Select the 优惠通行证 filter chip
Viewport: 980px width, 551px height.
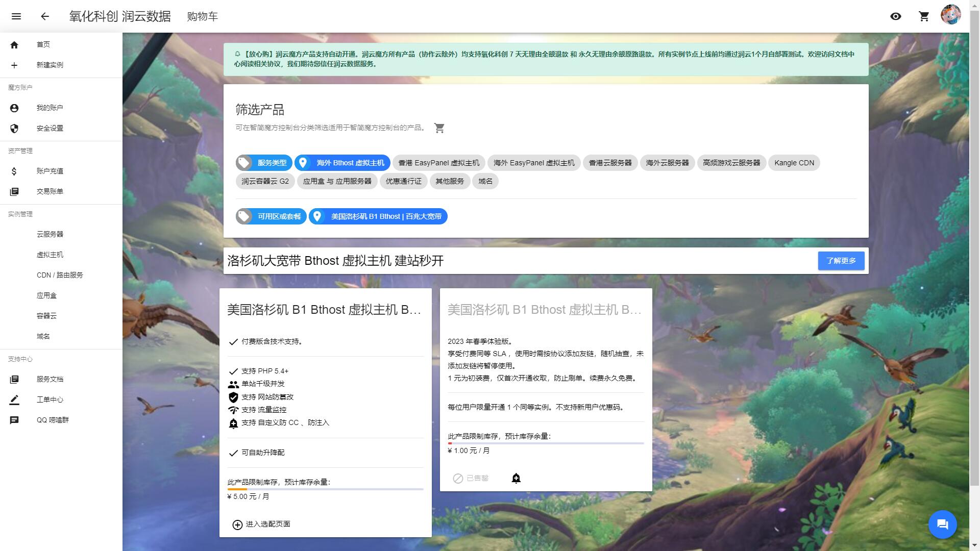[404, 181]
